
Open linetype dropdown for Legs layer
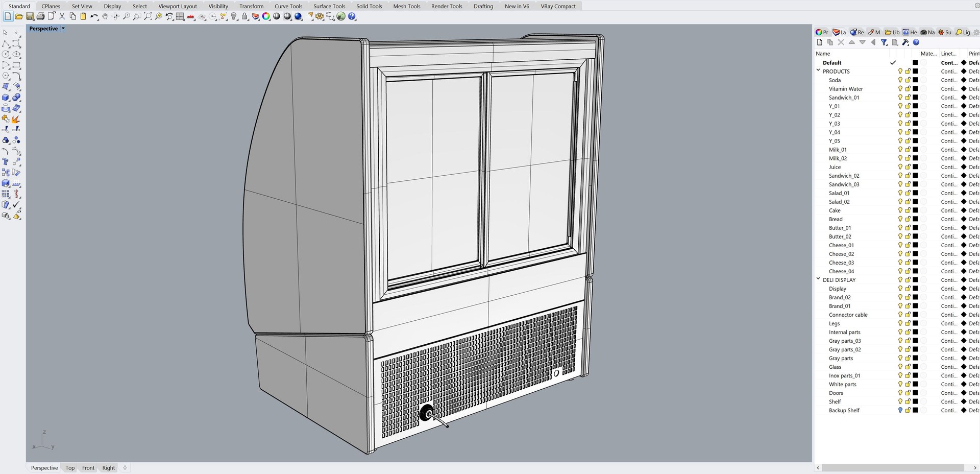click(949, 323)
